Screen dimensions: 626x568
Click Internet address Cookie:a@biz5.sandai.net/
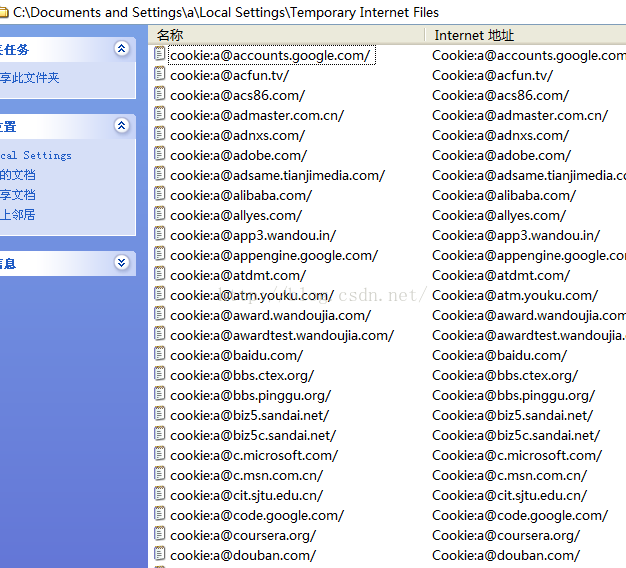point(513,416)
